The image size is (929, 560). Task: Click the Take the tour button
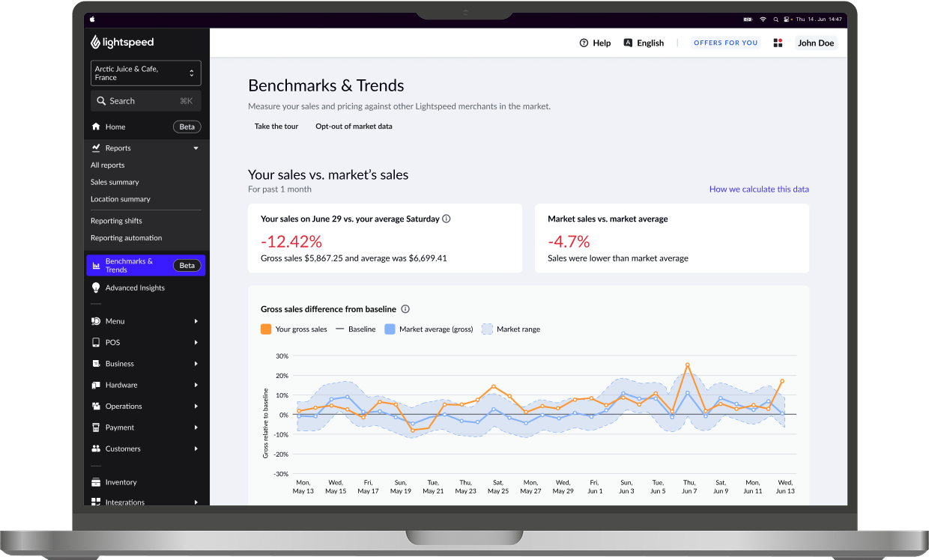pos(276,127)
